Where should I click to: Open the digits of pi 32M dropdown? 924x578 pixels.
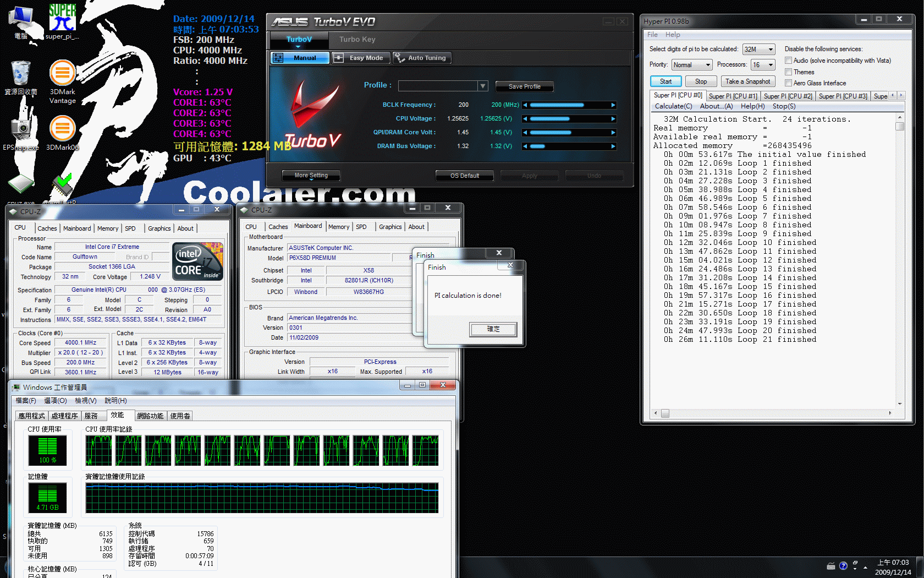[x=759, y=50]
